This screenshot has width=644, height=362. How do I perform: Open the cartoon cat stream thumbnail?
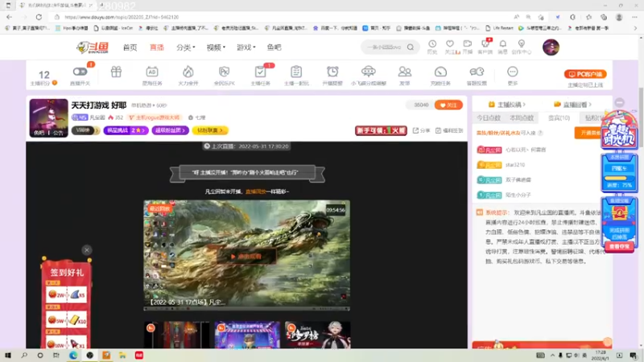(x=247, y=335)
